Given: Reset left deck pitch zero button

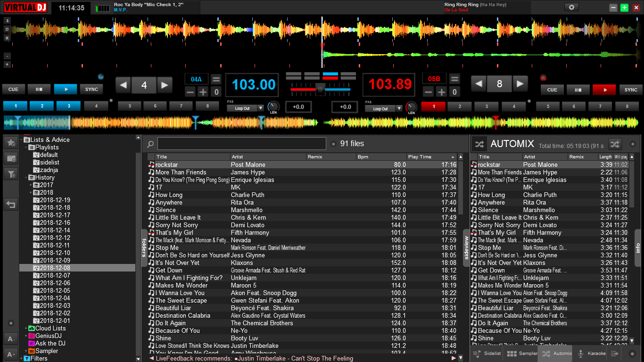Looking at the screenshot, I should point(216,92).
